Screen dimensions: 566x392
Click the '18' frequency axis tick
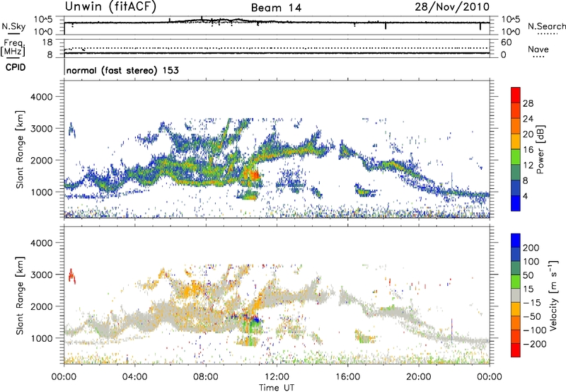click(47, 42)
